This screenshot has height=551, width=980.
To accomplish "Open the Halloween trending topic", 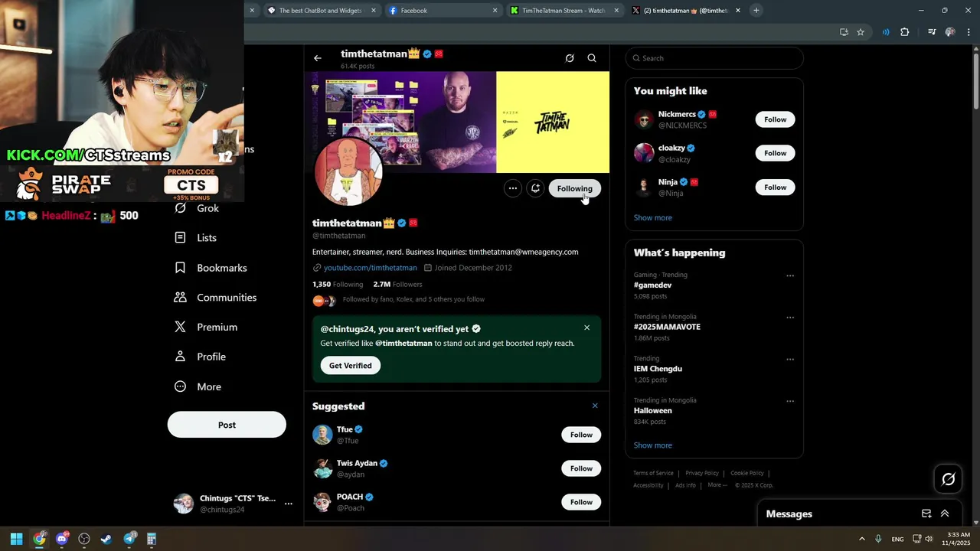I will click(653, 411).
